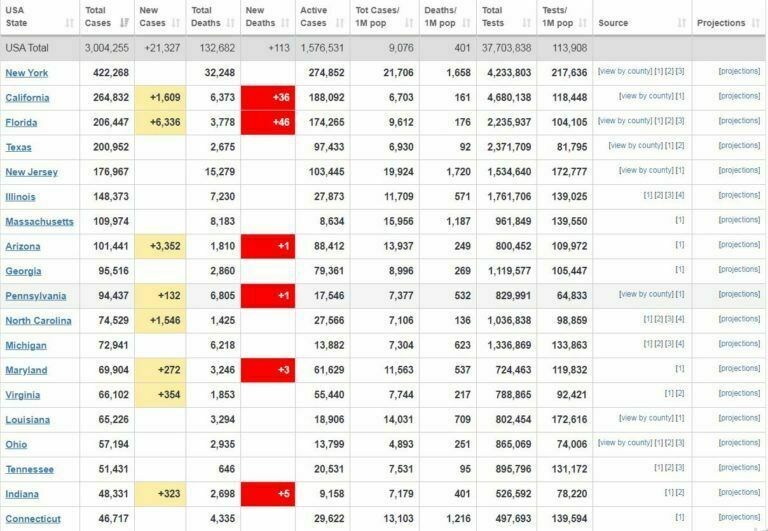Sort by Deaths/1M pop column header
The image size is (768, 531).
(440, 22)
